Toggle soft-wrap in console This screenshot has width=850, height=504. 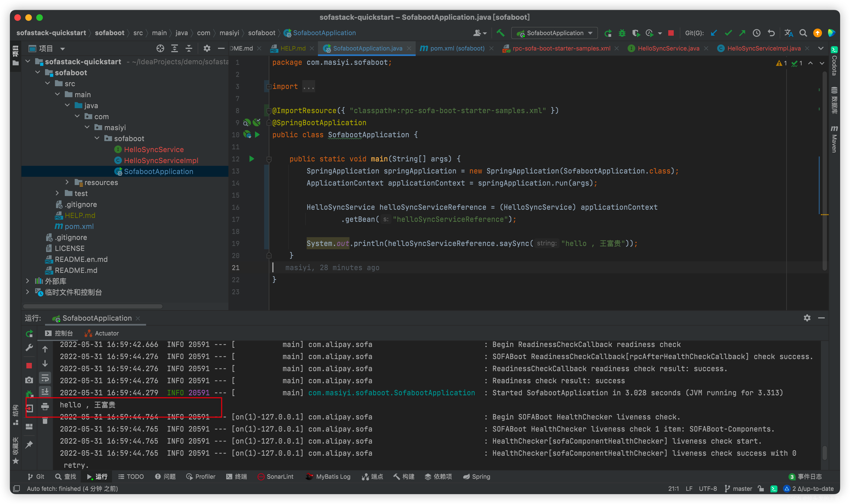coord(45,378)
